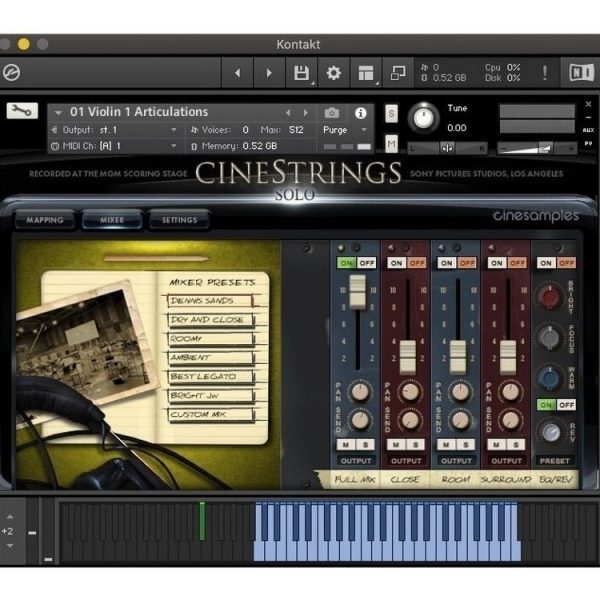Mute the instrument with the M button
Viewport: 600px width, 600px height.
391,144
